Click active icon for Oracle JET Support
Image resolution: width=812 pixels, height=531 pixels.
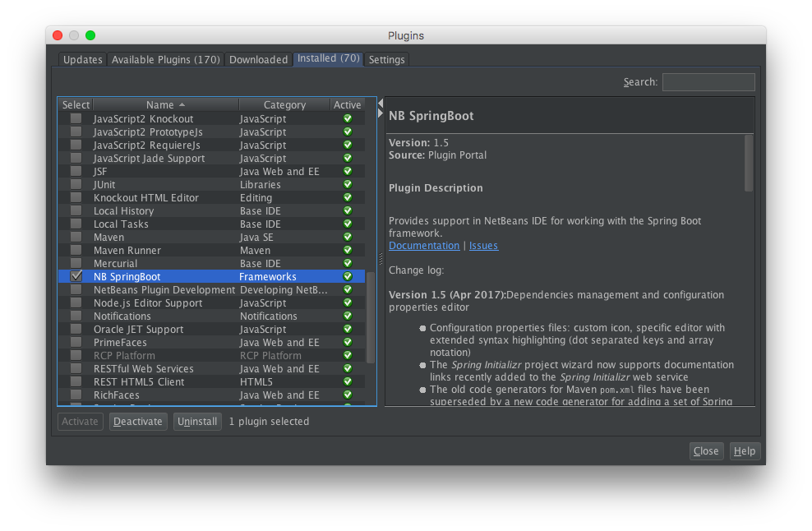point(348,329)
